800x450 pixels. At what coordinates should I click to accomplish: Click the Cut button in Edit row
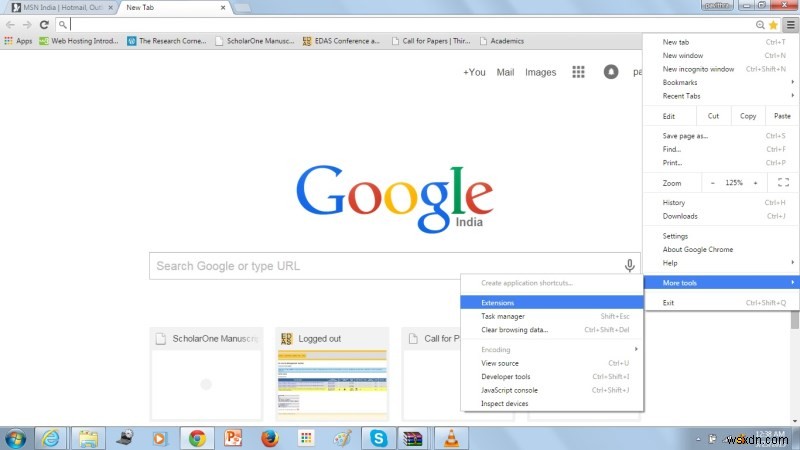[x=713, y=116]
